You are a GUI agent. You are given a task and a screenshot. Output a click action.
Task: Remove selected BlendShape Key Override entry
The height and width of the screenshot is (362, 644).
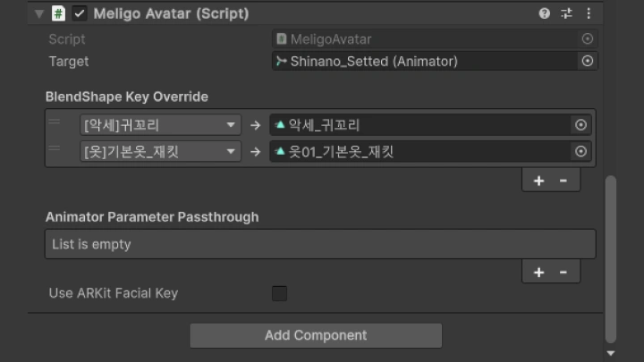[563, 181]
